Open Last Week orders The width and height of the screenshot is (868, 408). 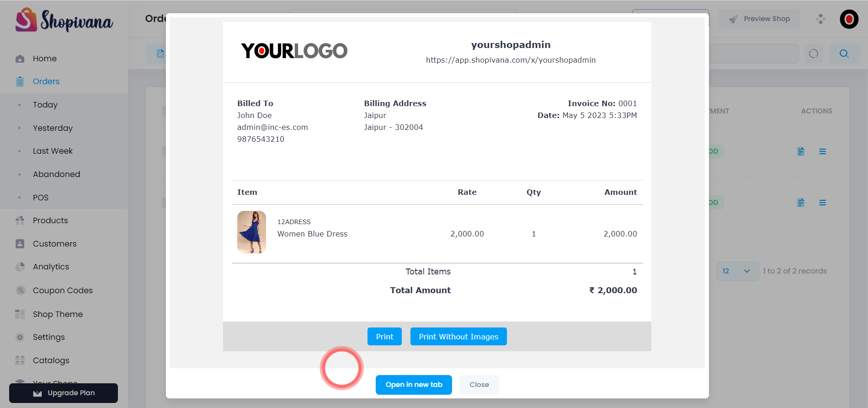click(53, 151)
